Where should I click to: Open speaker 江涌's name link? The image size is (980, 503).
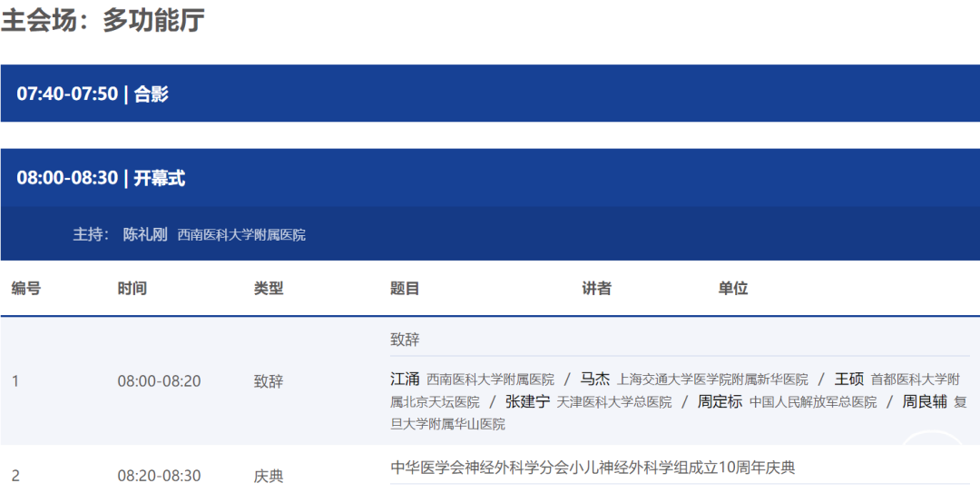[x=405, y=379]
